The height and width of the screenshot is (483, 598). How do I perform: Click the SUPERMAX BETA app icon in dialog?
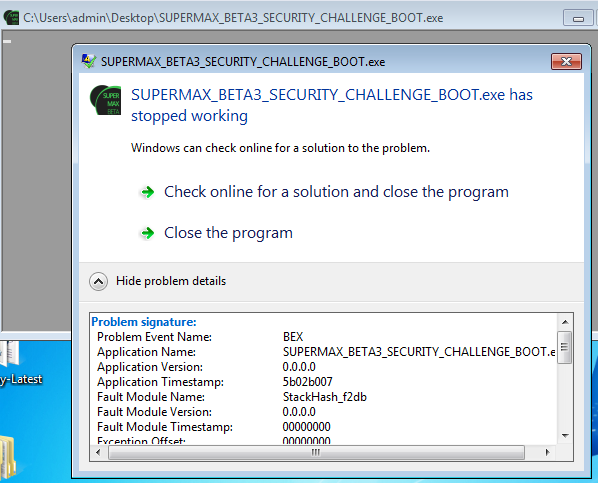pos(106,100)
